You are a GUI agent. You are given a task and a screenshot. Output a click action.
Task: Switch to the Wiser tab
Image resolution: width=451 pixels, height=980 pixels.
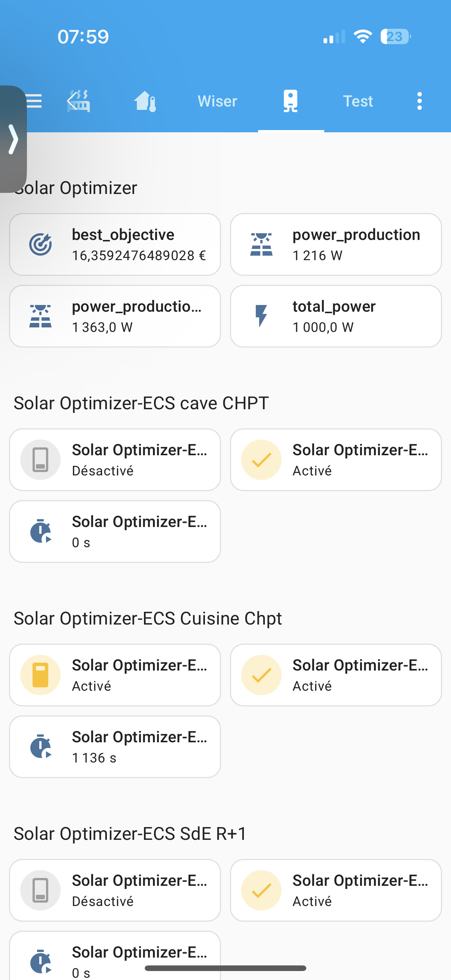tap(217, 101)
